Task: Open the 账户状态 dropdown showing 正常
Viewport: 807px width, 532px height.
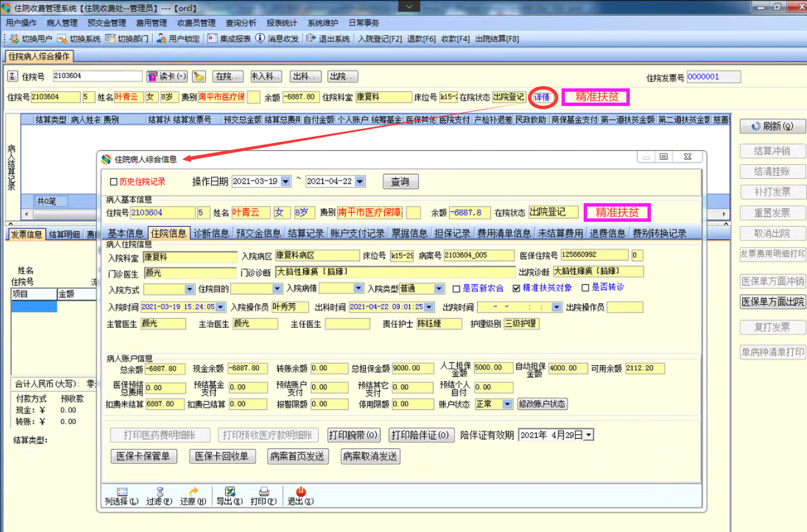Action: tap(508, 404)
